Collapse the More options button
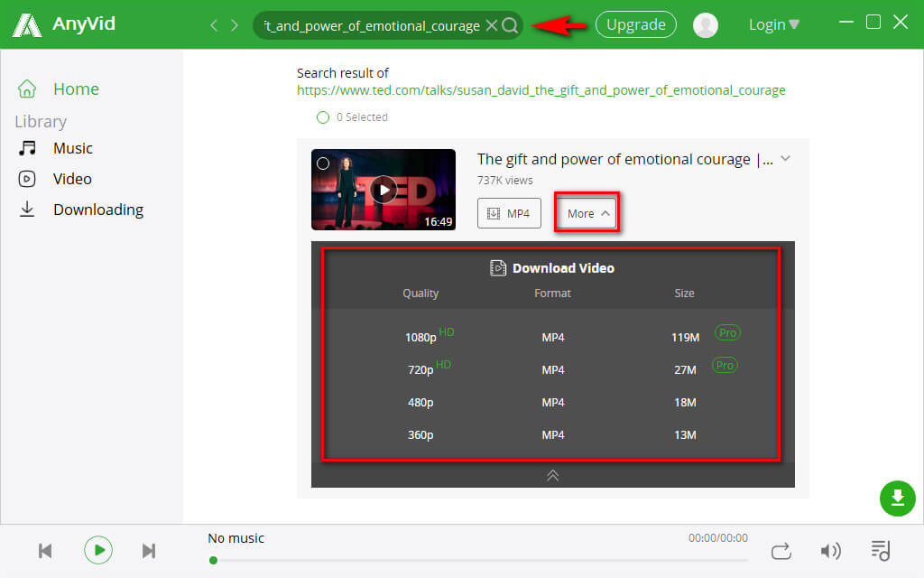This screenshot has height=578, width=924. coord(587,213)
